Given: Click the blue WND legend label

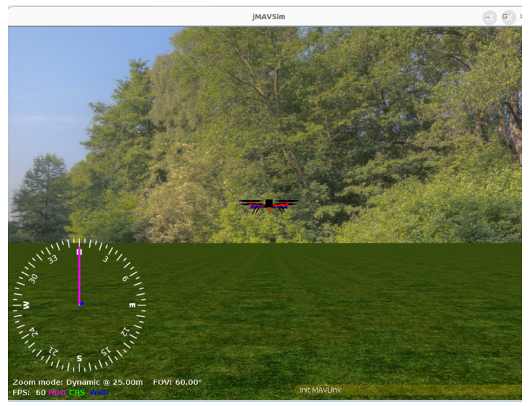Looking at the screenshot, I should [x=99, y=393].
